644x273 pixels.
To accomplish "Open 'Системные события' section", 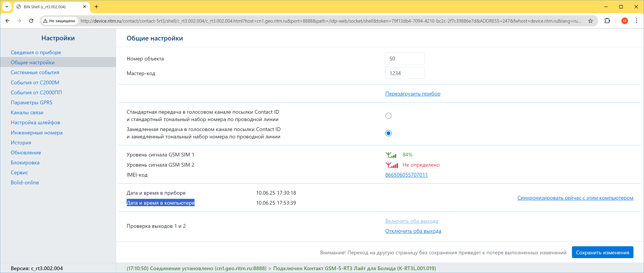I will [x=35, y=72].
